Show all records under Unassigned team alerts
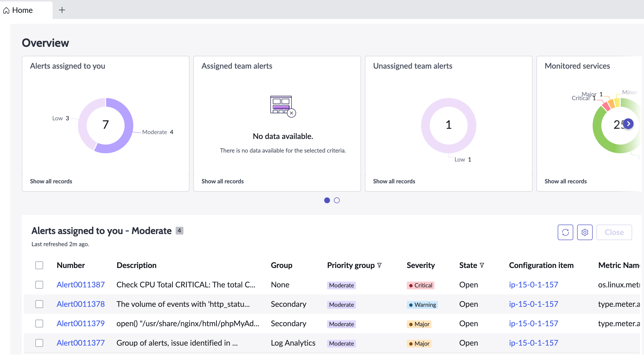 394,181
